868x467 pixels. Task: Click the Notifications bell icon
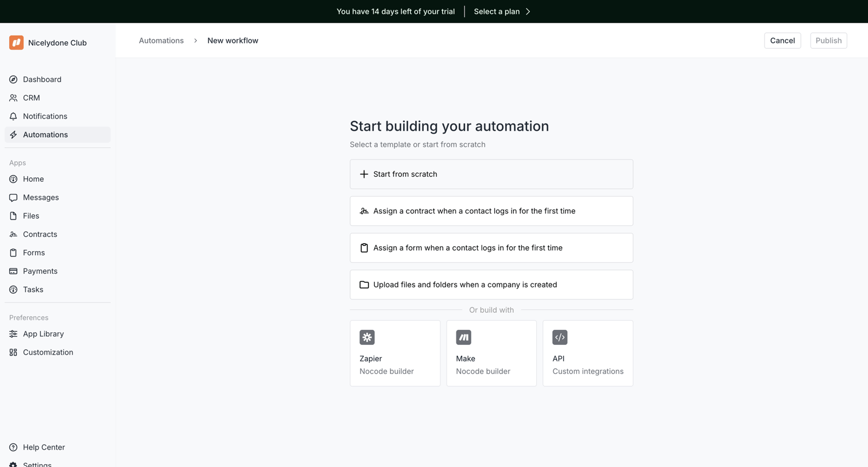13,116
